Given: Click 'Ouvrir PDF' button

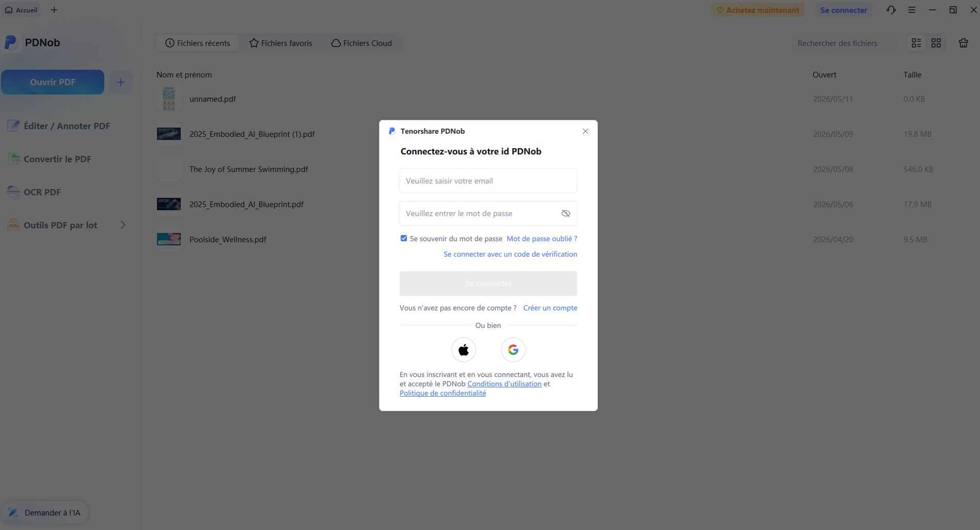Looking at the screenshot, I should point(53,82).
